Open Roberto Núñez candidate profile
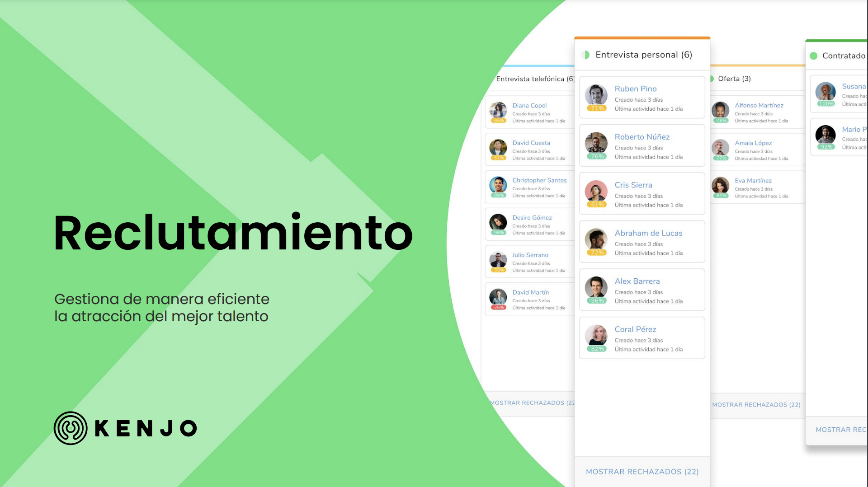This screenshot has height=487, width=868. pos(642,137)
